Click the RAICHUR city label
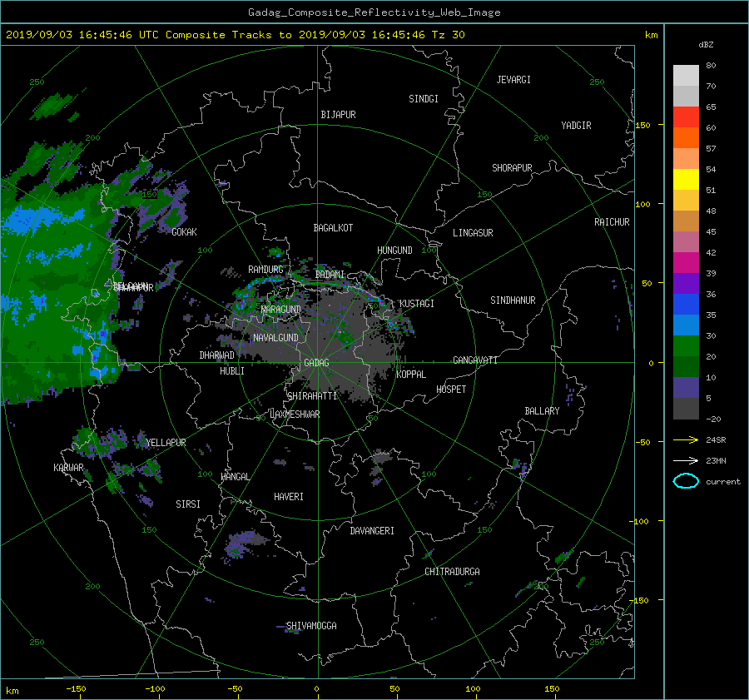749x700 pixels. [612, 222]
